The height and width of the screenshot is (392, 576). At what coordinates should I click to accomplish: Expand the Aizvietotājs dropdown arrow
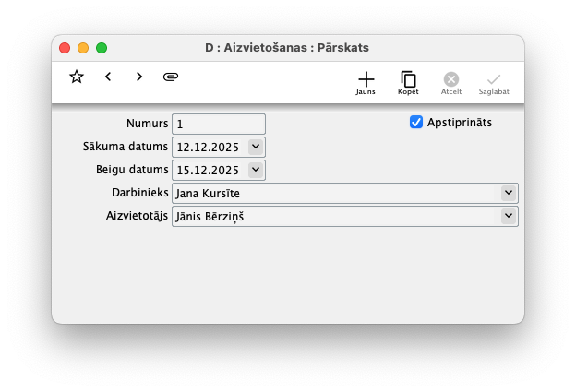(x=508, y=216)
